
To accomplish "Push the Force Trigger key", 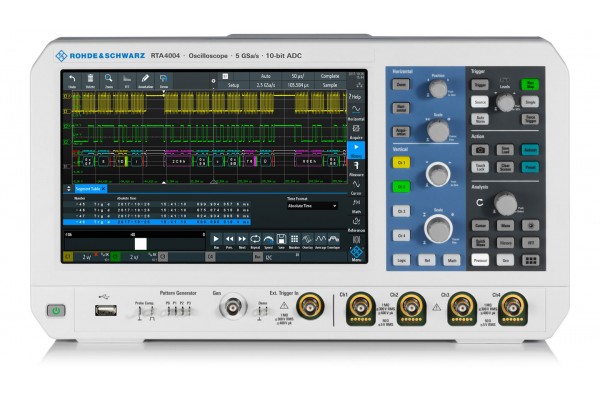I will tap(530, 119).
